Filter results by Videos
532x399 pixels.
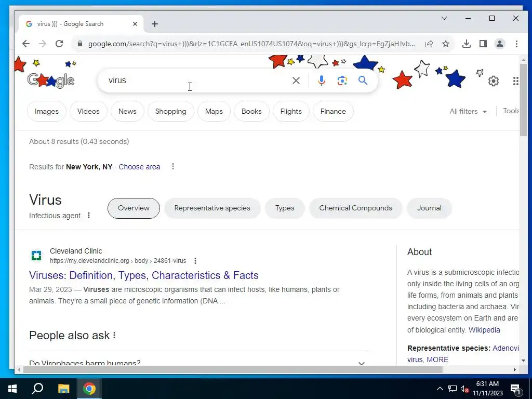click(88, 111)
